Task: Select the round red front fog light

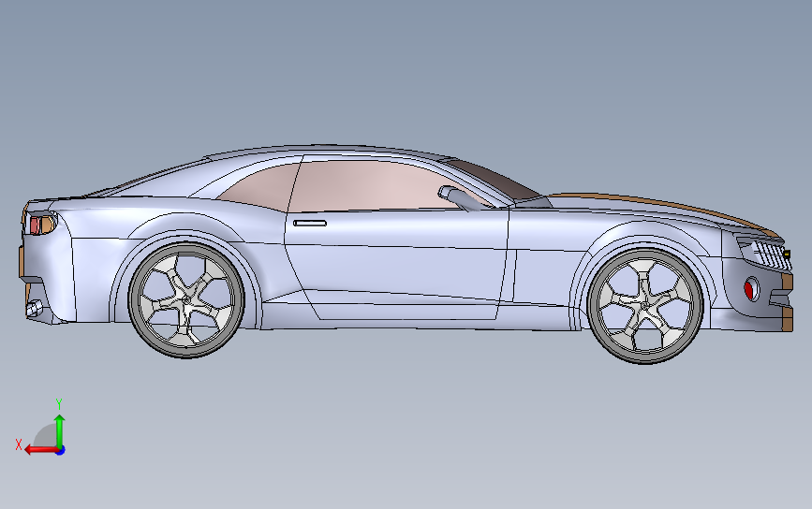Action: (x=750, y=289)
